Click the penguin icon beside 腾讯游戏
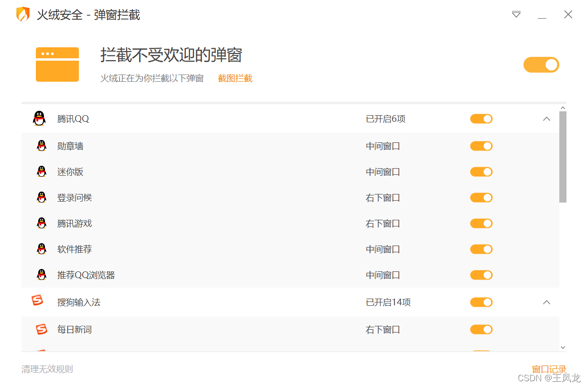The width and height of the screenshot is (588, 387). point(42,223)
